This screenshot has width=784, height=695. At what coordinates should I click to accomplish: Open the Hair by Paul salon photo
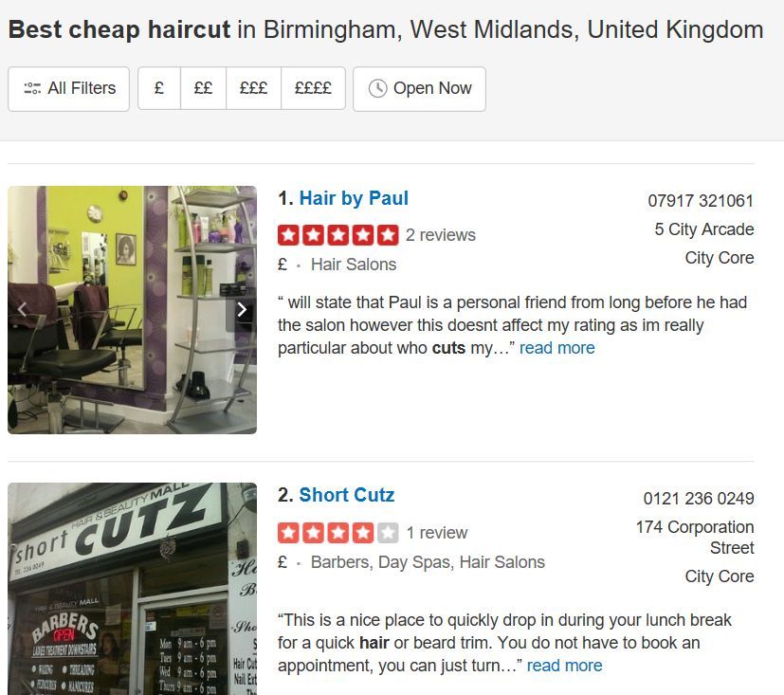tap(132, 310)
